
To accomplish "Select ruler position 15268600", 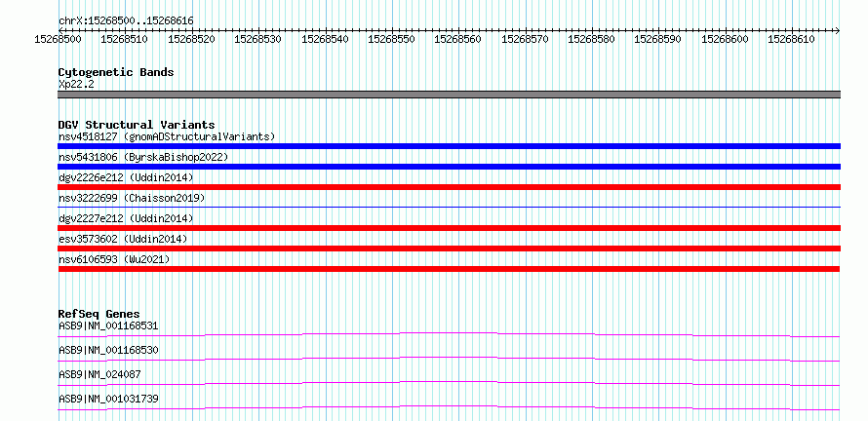I will (x=726, y=39).
